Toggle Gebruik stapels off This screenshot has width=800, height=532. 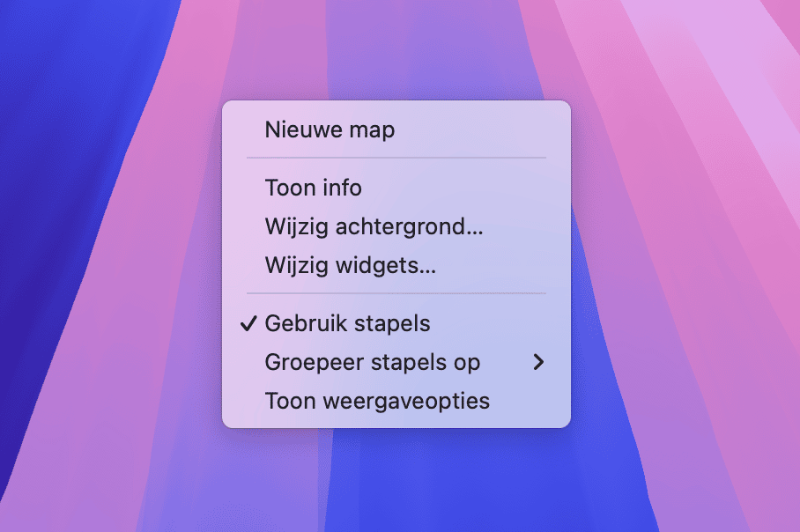(347, 323)
